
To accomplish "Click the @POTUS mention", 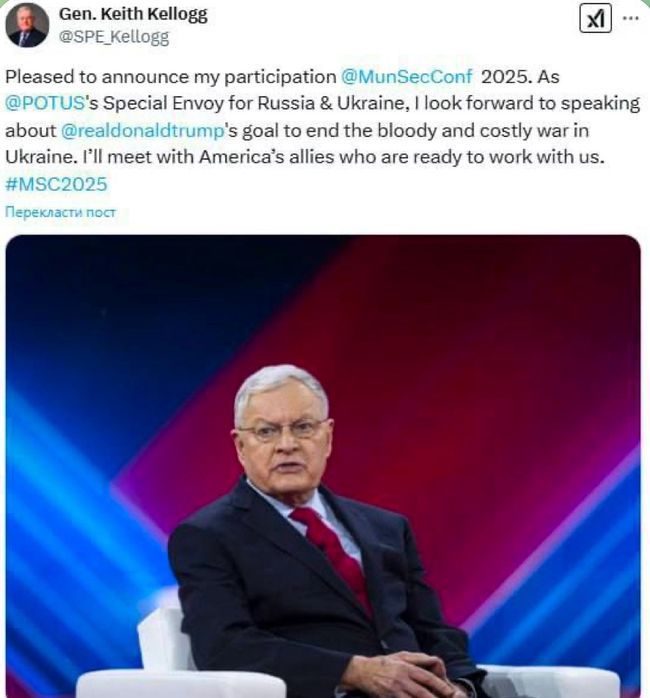I will click(x=44, y=103).
